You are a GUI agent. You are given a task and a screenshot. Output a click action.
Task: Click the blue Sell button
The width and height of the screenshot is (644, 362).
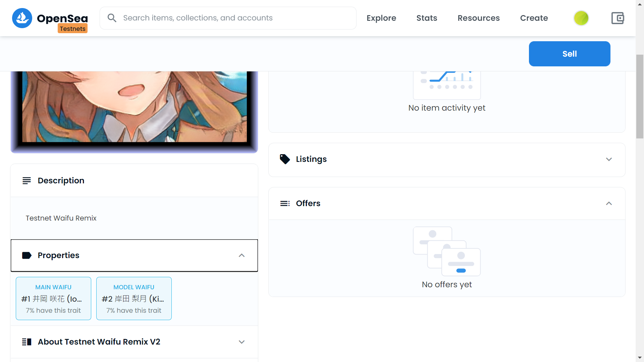pos(570,54)
